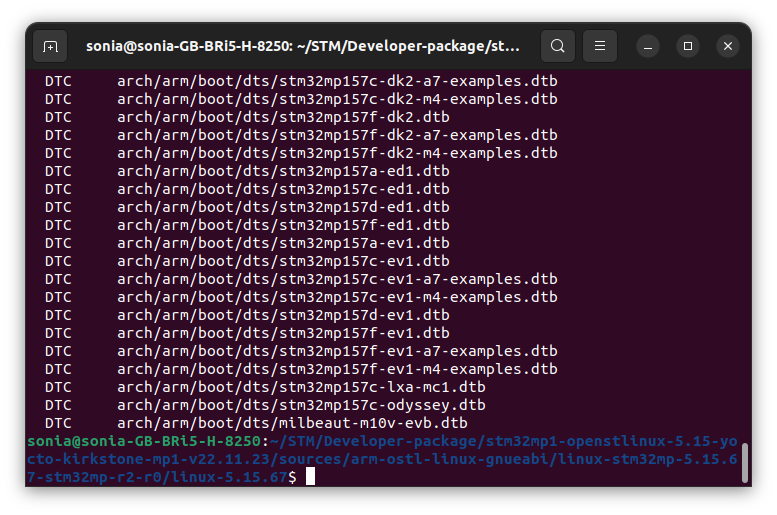Click the stm32mp157f-ev1-a7-examples.dtb line
Viewport: 777px width, 515px height.
(301, 351)
